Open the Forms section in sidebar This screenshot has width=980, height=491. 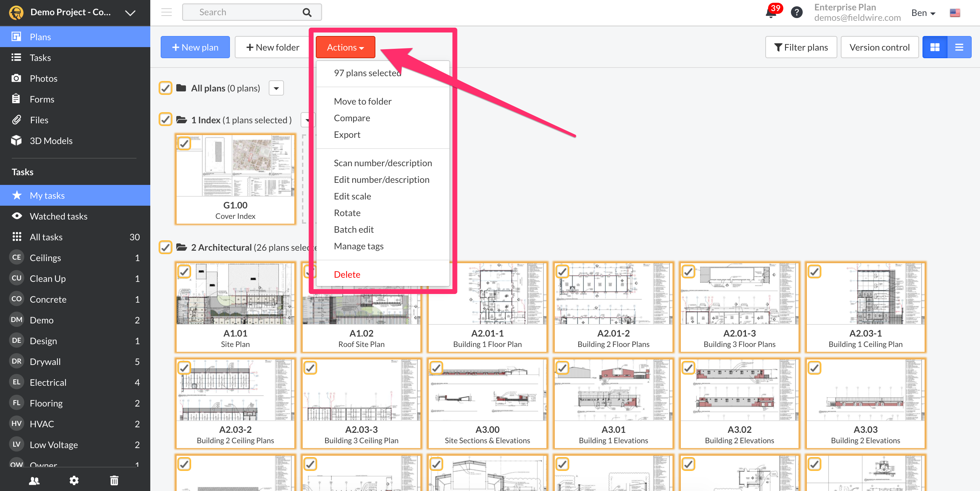coord(75,99)
